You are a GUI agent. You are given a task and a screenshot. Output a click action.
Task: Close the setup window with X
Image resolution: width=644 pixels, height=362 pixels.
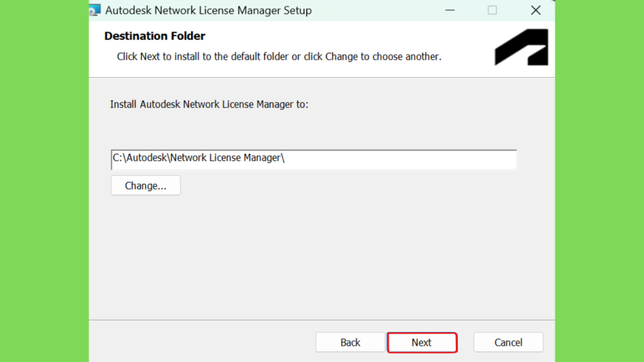tap(536, 10)
